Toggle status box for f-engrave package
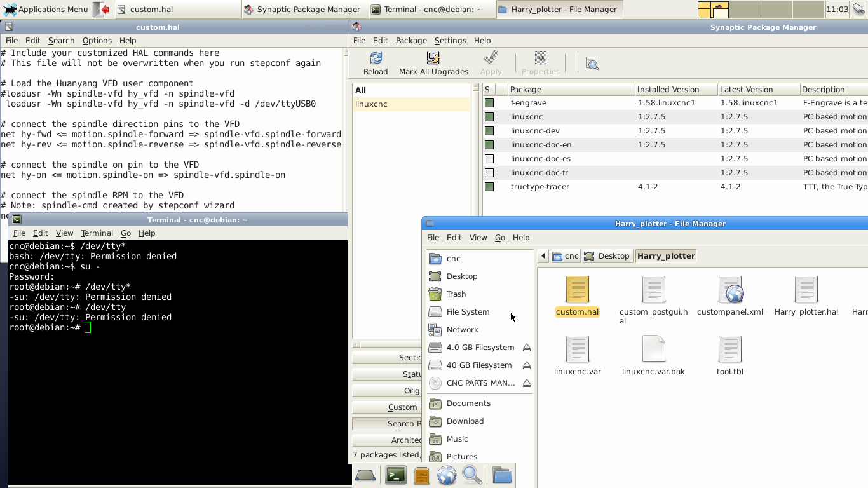The image size is (868, 488). [x=489, y=102]
